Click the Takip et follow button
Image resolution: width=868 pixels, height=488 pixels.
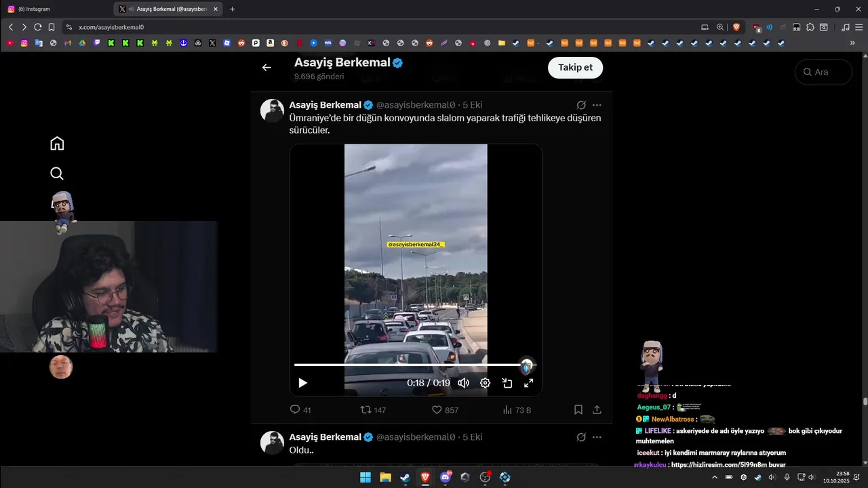pyautogui.click(x=575, y=67)
